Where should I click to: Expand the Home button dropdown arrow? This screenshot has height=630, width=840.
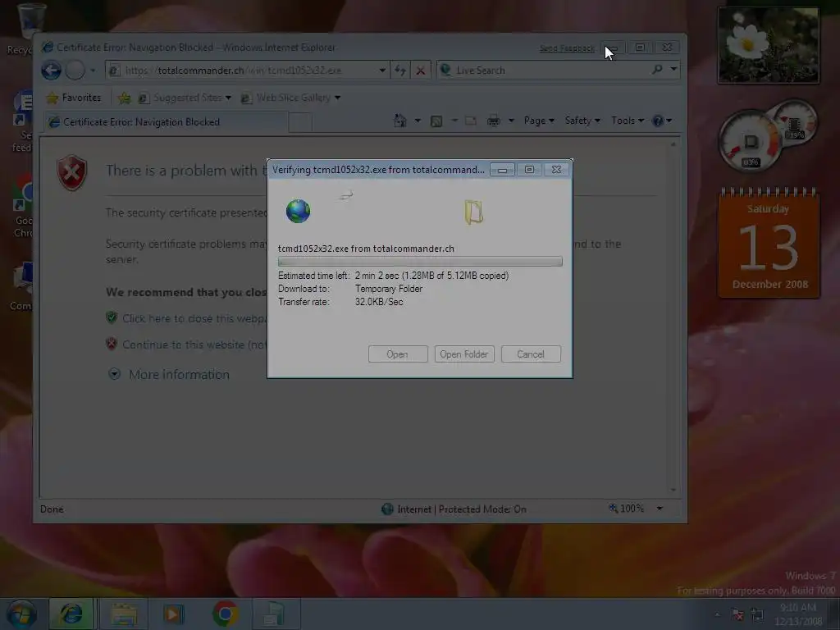point(418,121)
